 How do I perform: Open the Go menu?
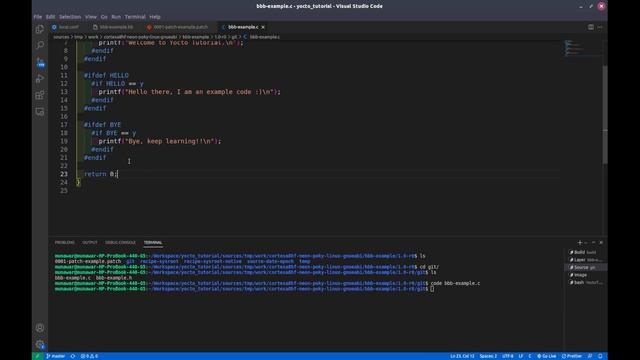click(x=104, y=17)
